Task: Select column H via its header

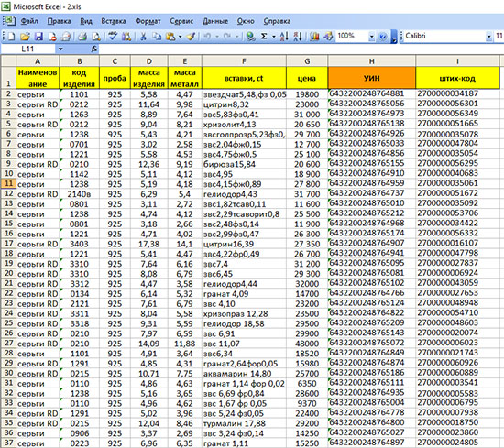Action: 371,61
